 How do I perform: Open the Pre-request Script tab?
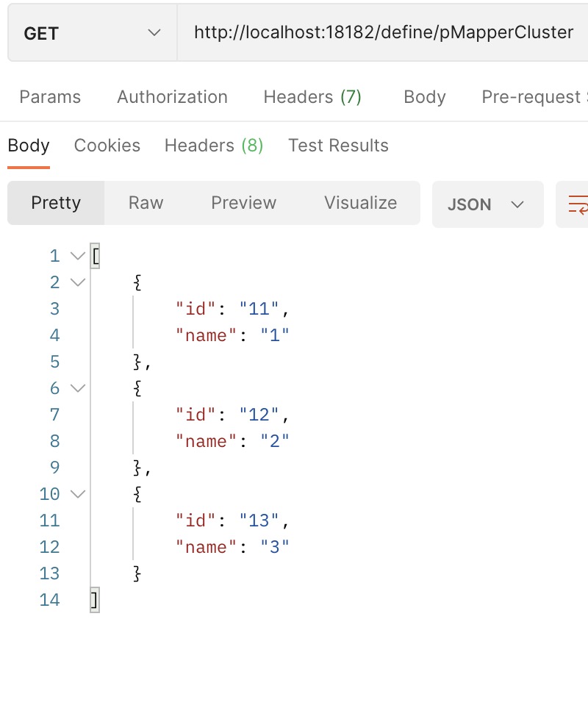pos(533,97)
